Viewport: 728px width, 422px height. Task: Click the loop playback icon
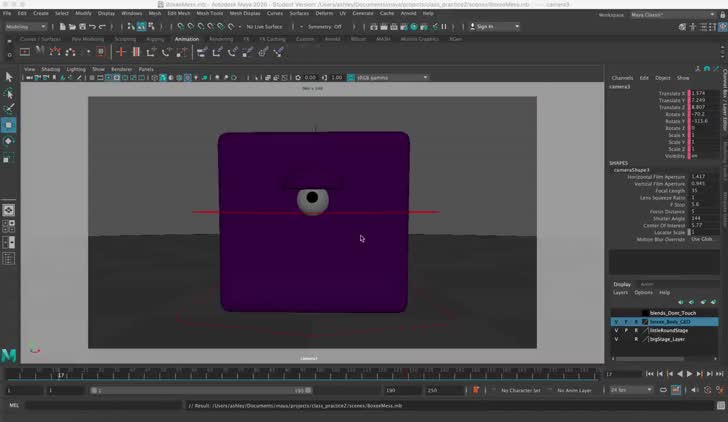663,390
